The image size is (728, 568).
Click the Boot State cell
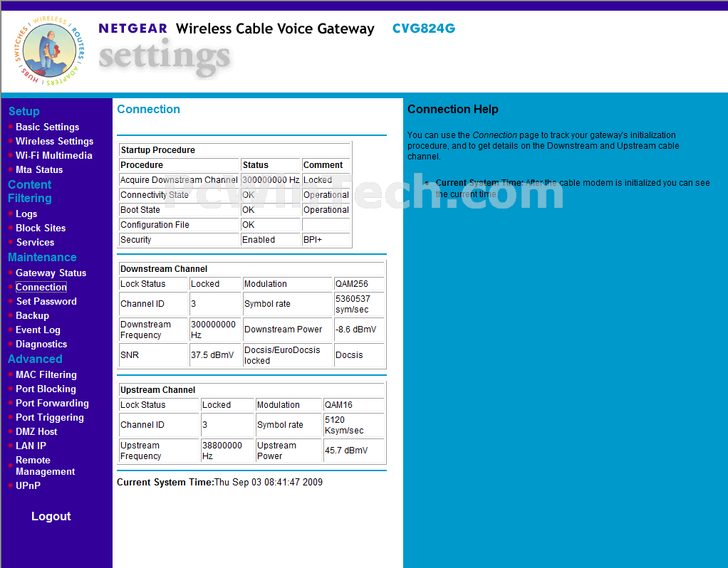pos(180,210)
